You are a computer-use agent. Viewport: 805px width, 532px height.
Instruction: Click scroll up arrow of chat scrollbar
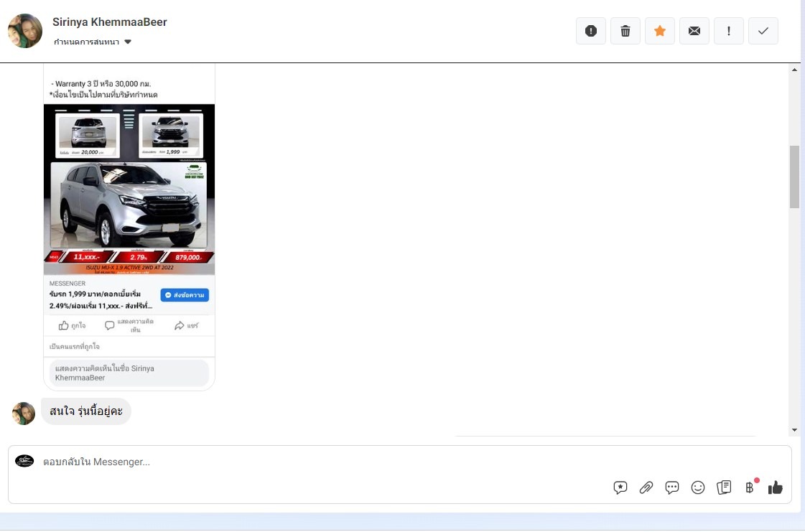(794, 70)
